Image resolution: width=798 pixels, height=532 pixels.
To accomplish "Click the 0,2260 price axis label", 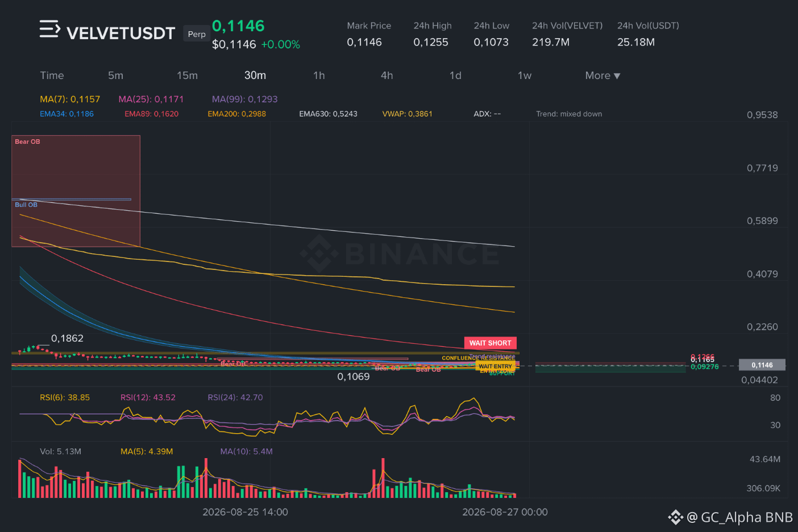I will click(x=762, y=327).
